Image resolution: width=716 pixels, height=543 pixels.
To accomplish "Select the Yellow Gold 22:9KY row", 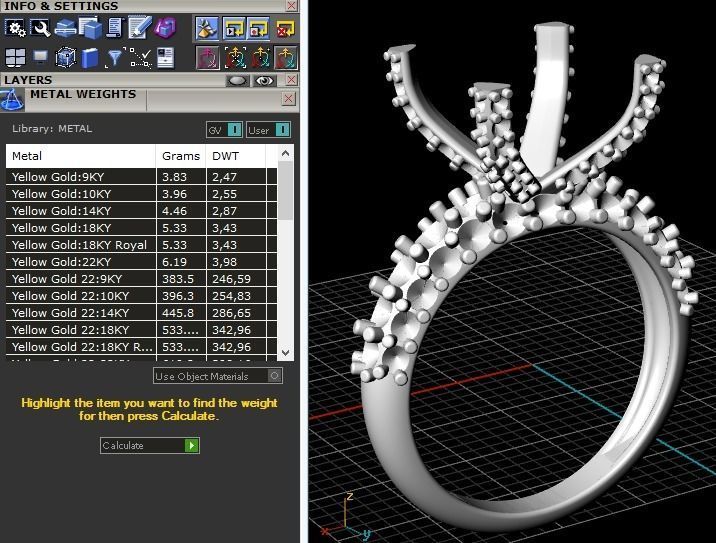I will click(x=142, y=279).
